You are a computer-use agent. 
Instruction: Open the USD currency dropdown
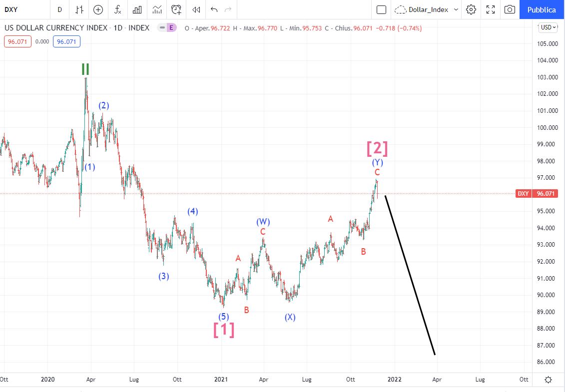tap(548, 27)
